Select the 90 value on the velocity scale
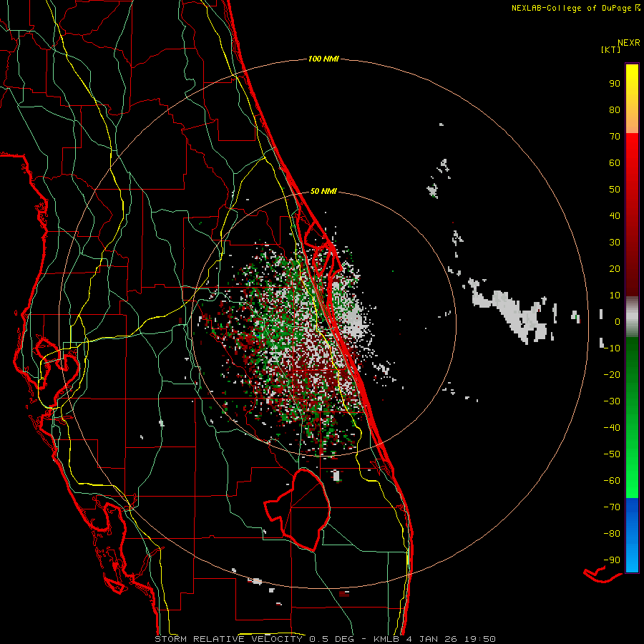This screenshot has width=644, height=644. [x=615, y=84]
